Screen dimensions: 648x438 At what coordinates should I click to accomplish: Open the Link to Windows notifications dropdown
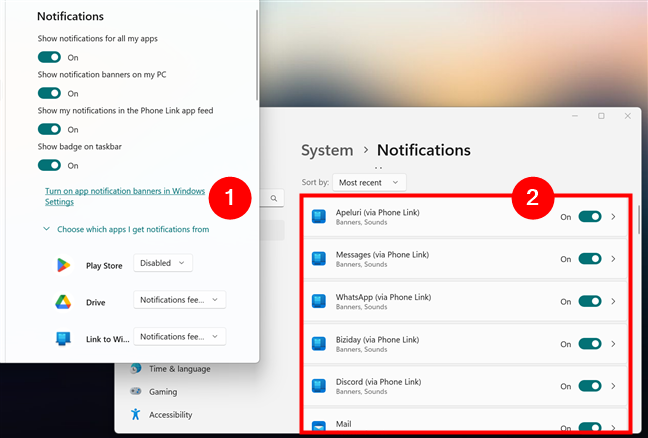pos(179,336)
